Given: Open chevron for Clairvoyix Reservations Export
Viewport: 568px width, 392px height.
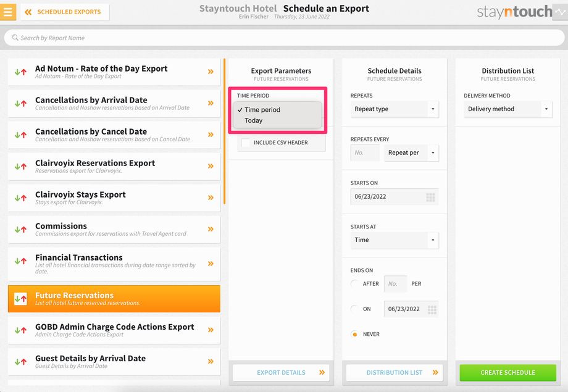Looking at the screenshot, I should 211,166.
